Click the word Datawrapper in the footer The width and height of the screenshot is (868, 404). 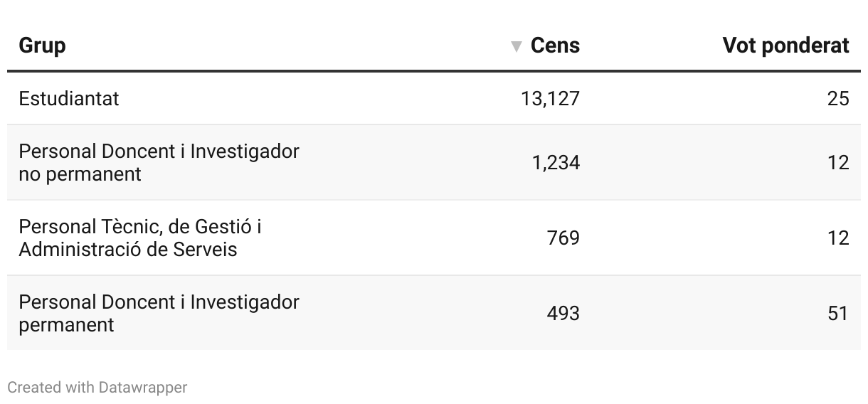[x=143, y=388]
